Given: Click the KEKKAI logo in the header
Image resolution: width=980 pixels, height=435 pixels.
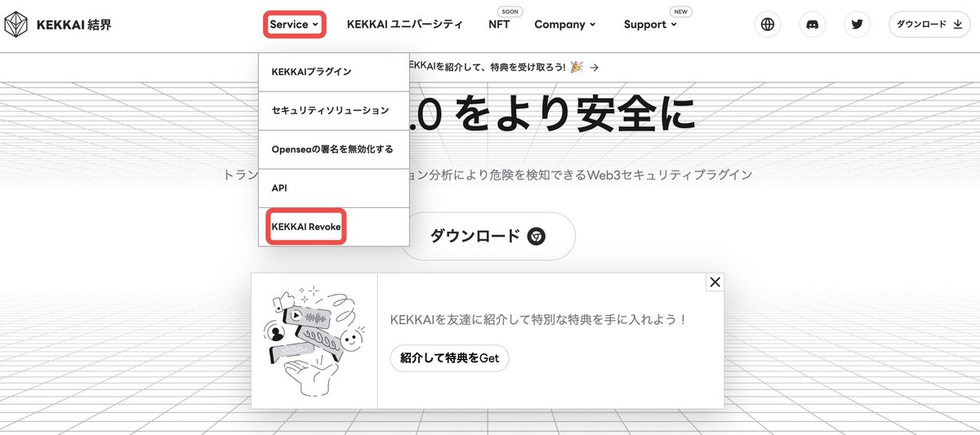Looking at the screenshot, I should pos(18,24).
